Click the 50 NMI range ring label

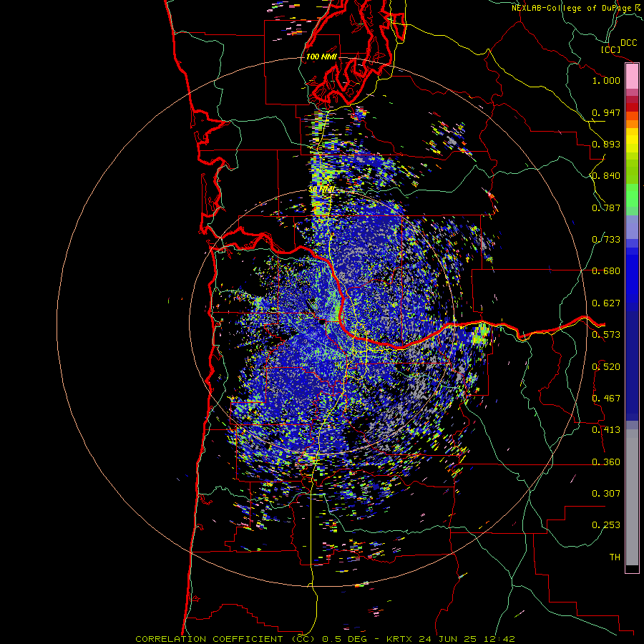pyautogui.click(x=321, y=190)
